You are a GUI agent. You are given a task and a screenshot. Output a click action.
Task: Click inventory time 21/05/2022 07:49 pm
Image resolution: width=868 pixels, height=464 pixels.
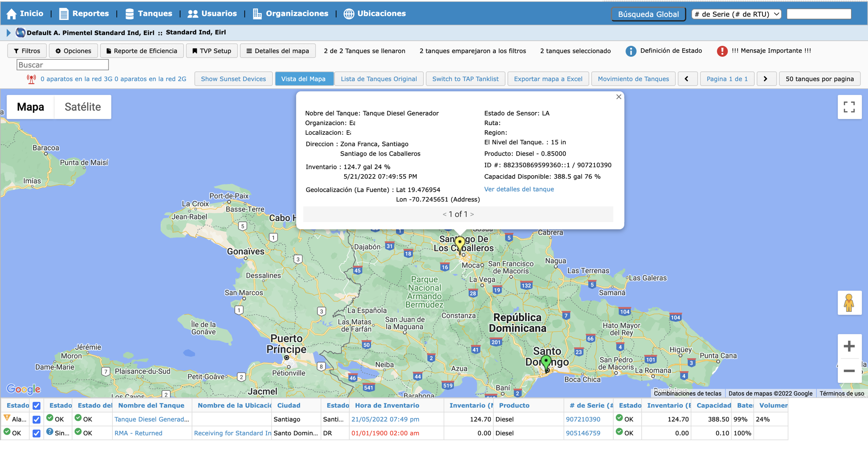(x=385, y=419)
